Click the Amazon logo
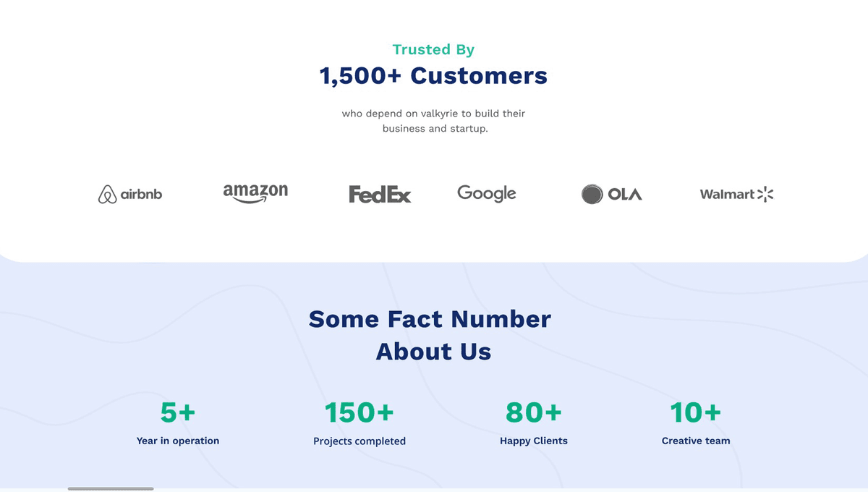The height and width of the screenshot is (492, 868). coord(255,193)
